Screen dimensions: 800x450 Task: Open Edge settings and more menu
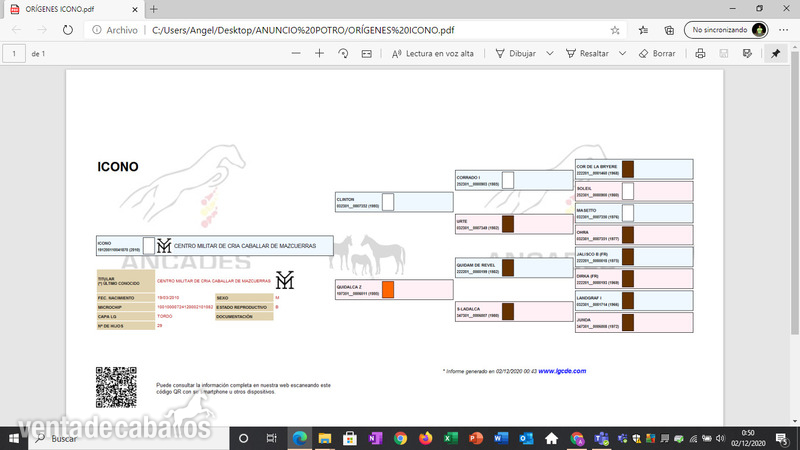pyautogui.click(x=784, y=30)
